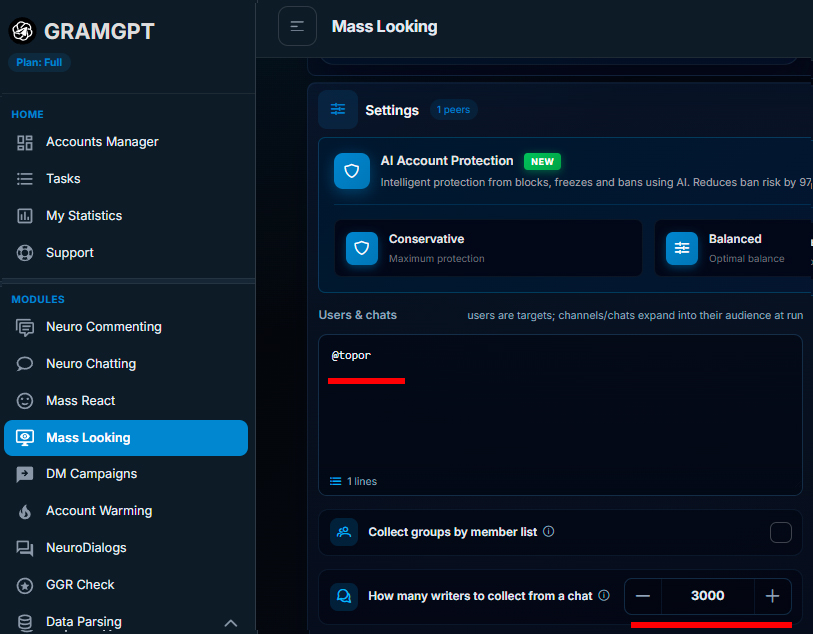Viewport: 813px width, 634px height.
Task: Increase writers count with plus button
Action: point(773,596)
